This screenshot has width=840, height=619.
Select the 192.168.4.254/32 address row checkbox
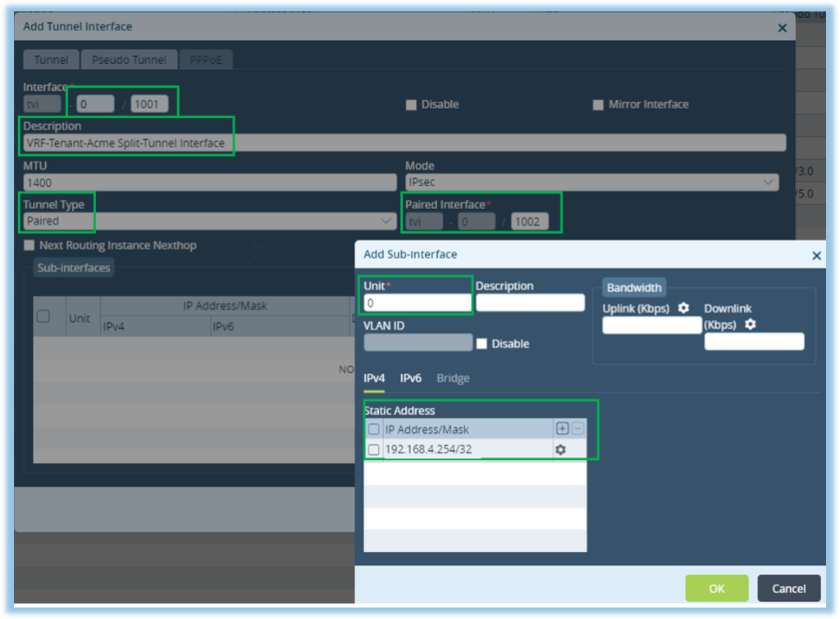[374, 449]
